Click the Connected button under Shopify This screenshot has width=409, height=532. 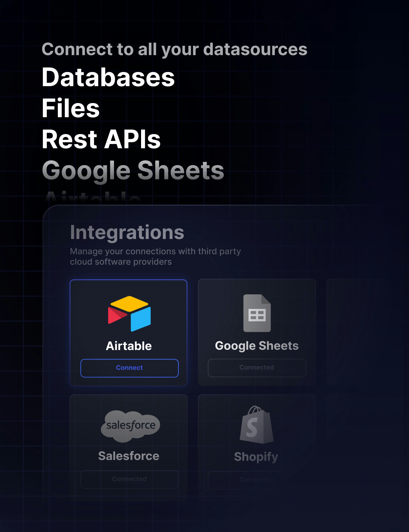(x=257, y=480)
